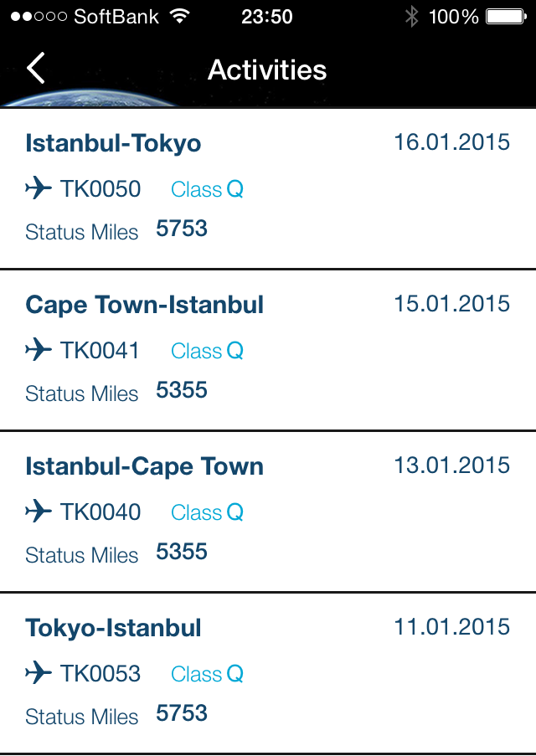Tap the battery icon in status bar

(505, 16)
